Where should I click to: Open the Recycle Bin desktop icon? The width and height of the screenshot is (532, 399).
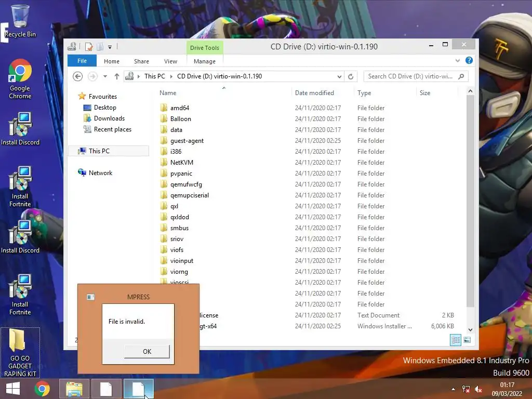tap(20, 21)
